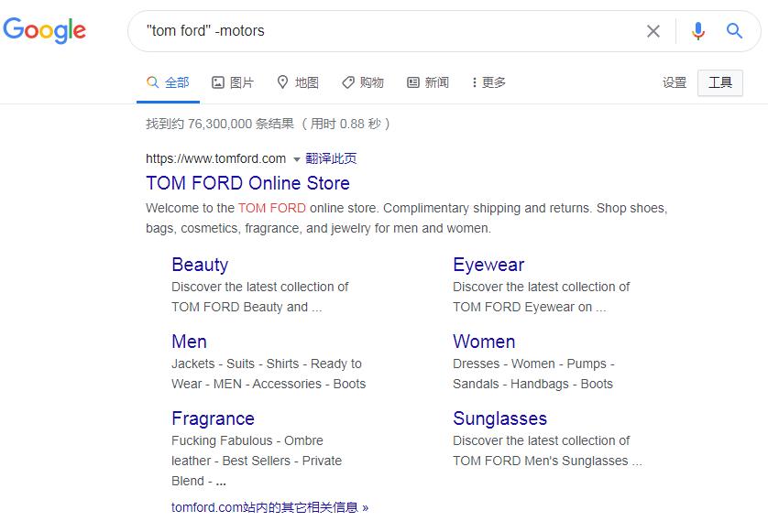The image size is (768, 532).
Task: Open the Fragrance sitelink
Action: point(213,418)
